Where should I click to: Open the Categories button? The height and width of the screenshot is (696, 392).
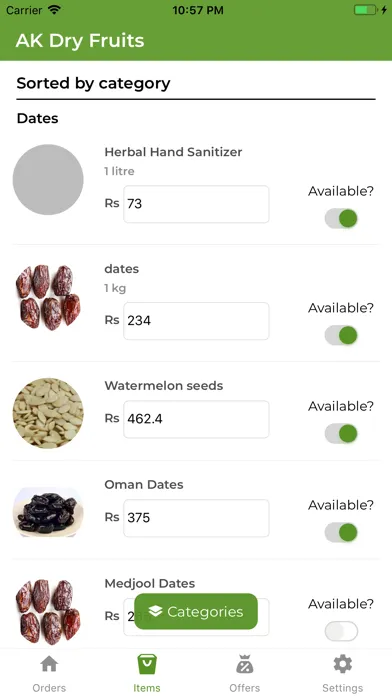pyautogui.click(x=196, y=611)
